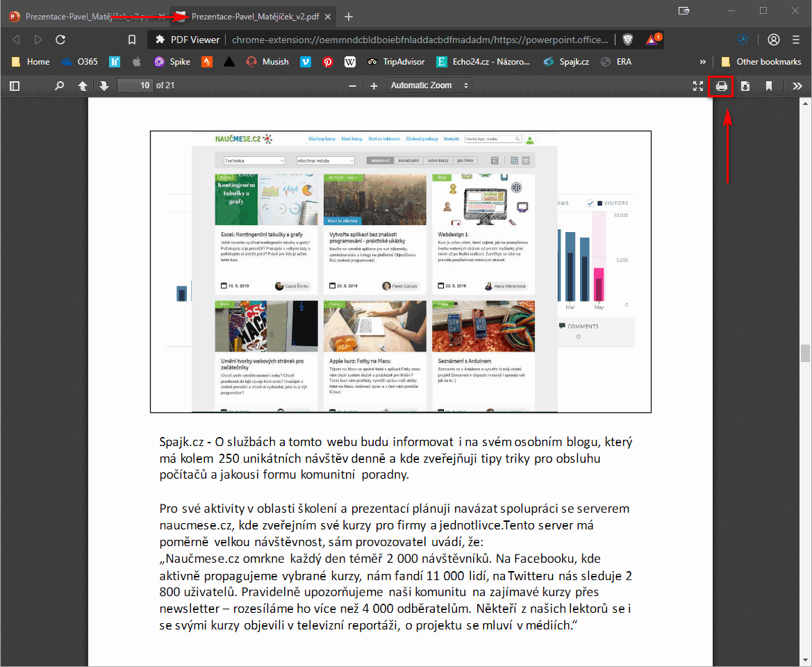The height and width of the screenshot is (667, 812).
Task: Go forward in browser history
Action: pyautogui.click(x=38, y=40)
